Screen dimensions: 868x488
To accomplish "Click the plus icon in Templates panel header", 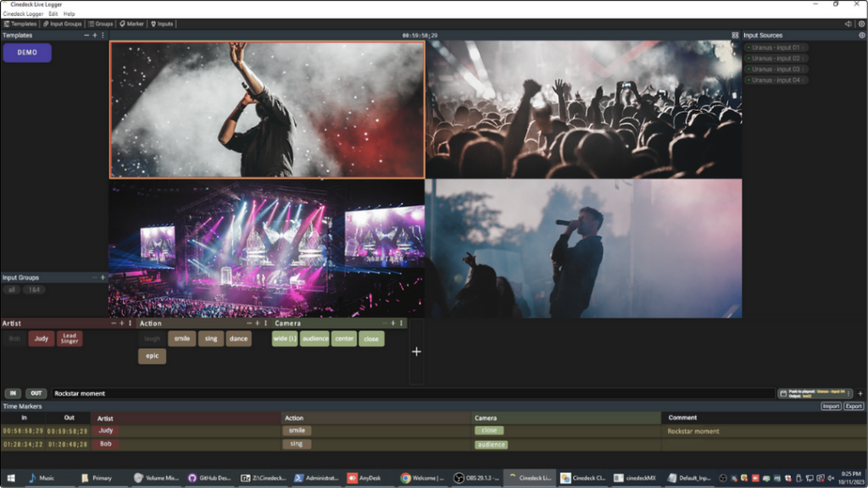I will (x=94, y=36).
